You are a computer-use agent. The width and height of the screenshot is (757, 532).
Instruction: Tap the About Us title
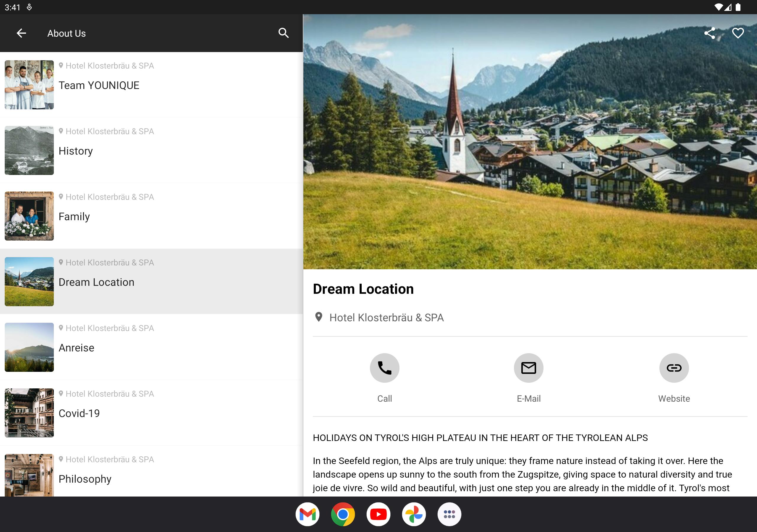pyautogui.click(x=66, y=33)
